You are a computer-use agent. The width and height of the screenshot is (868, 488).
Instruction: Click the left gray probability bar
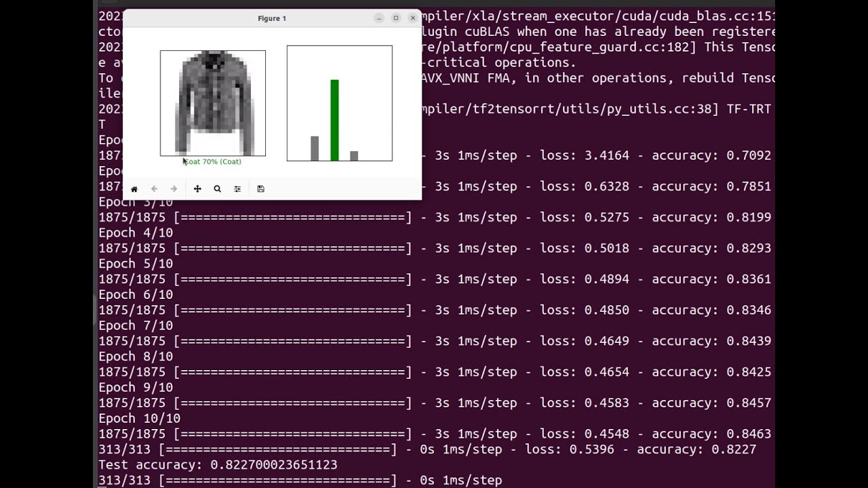tap(315, 148)
